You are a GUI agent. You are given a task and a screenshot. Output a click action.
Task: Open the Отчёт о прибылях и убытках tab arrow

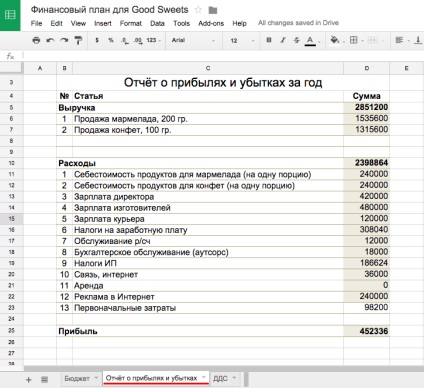(204, 377)
